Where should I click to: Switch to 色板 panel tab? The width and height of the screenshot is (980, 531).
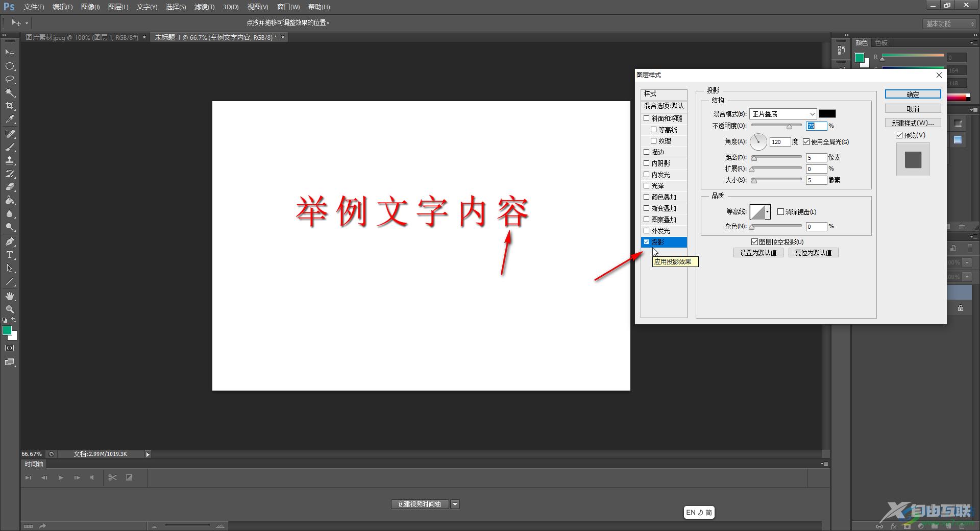coord(881,43)
